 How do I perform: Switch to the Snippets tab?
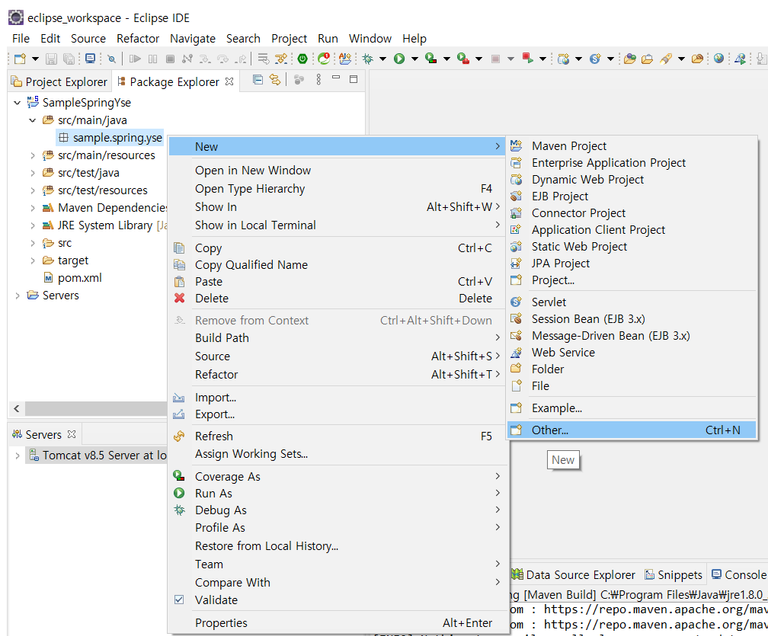point(673,574)
